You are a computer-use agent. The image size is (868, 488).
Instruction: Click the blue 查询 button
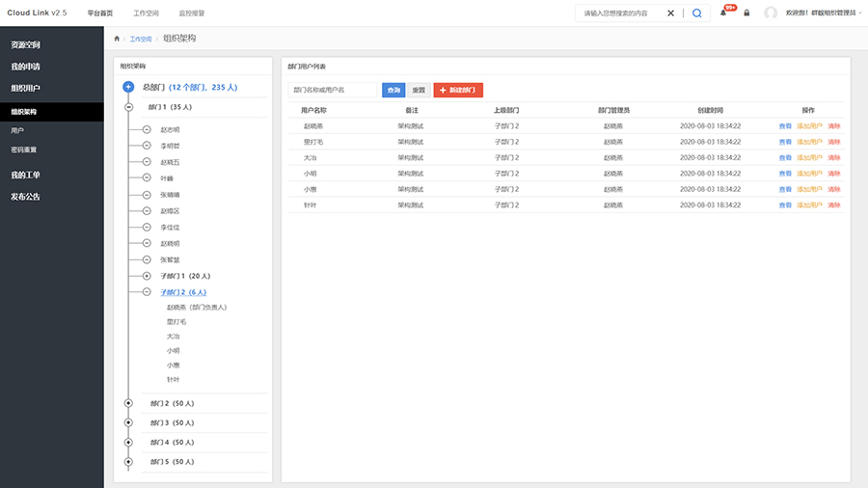tap(393, 90)
